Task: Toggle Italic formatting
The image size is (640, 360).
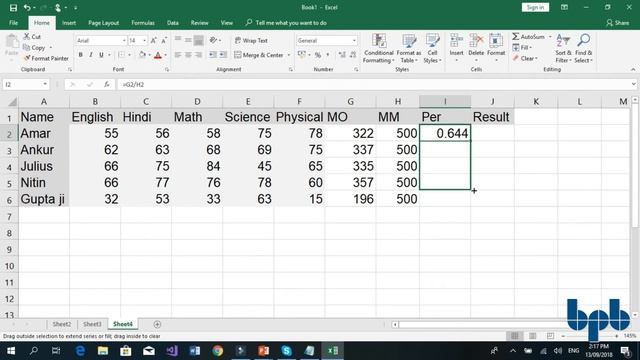Action: point(91,55)
